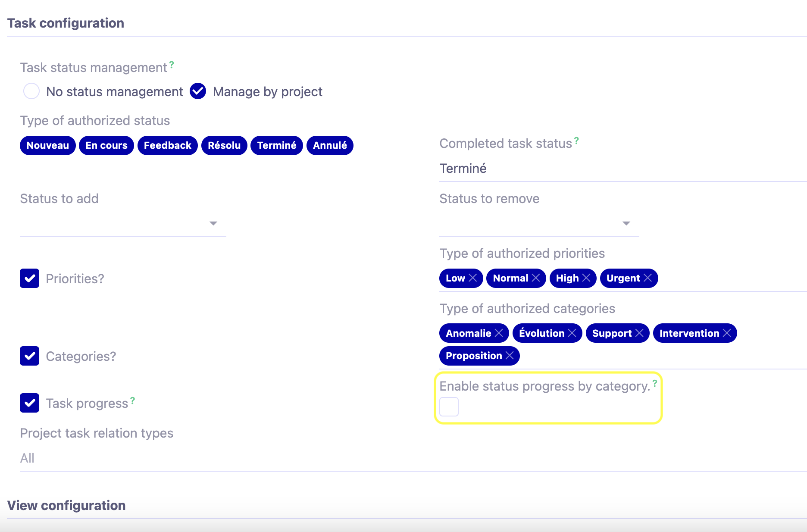The height and width of the screenshot is (532, 807).
Task: Remove the Urgent priority tag
Action: [x=648, y=278]
